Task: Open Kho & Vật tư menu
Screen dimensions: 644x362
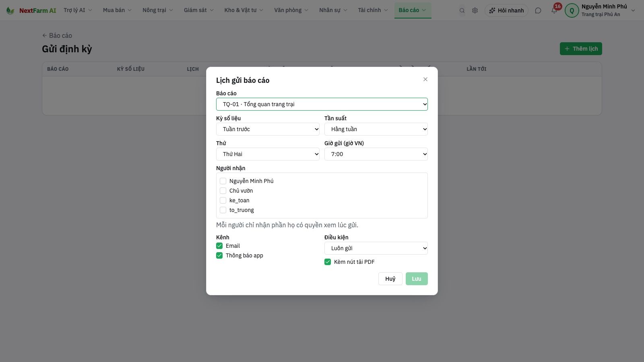Action: [244, 10]
